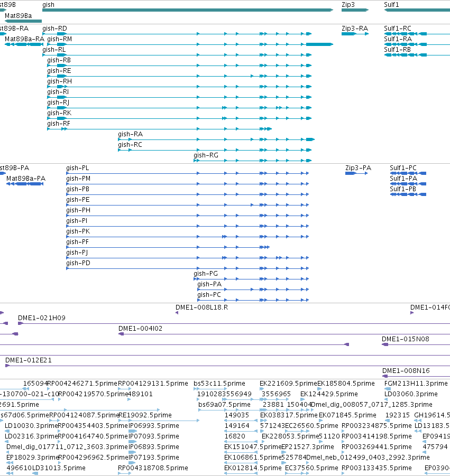Click EST label bs53c11.5prime
Image resolution: width=450 pixels, height=476 pixels.
coord(219,384)
